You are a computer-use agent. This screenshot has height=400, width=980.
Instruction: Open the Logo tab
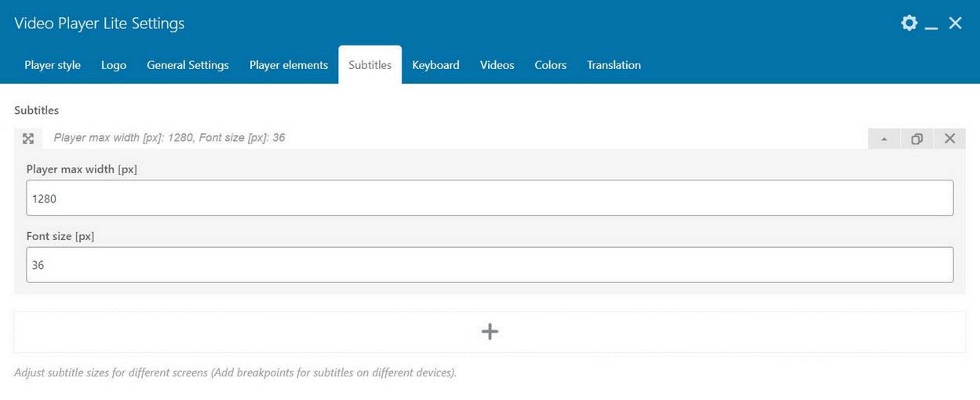pyautogui.click(x=114, y=65)
